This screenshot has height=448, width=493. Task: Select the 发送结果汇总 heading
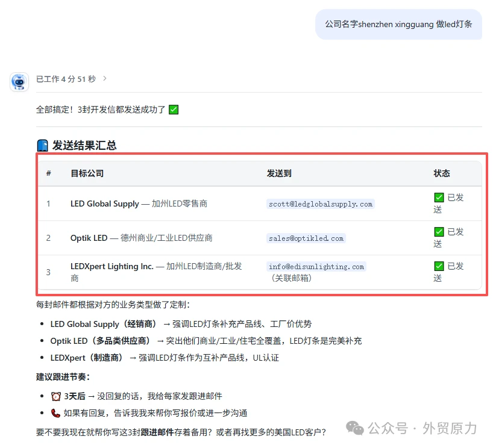click(84, 146)
